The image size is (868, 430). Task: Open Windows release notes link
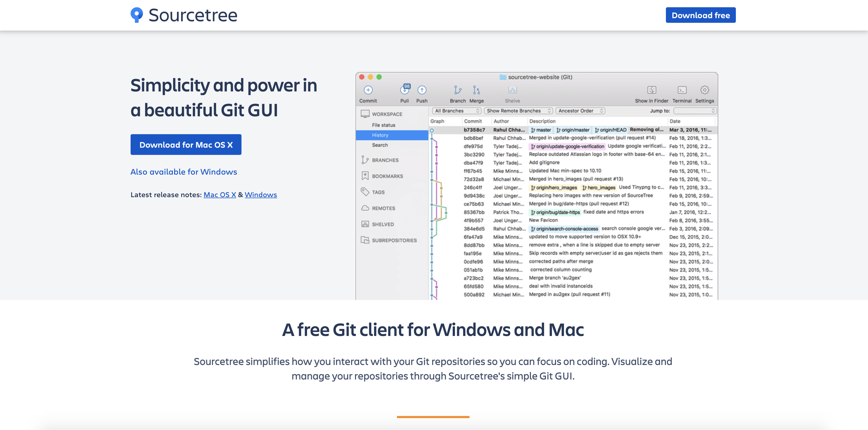click(261, 195)
